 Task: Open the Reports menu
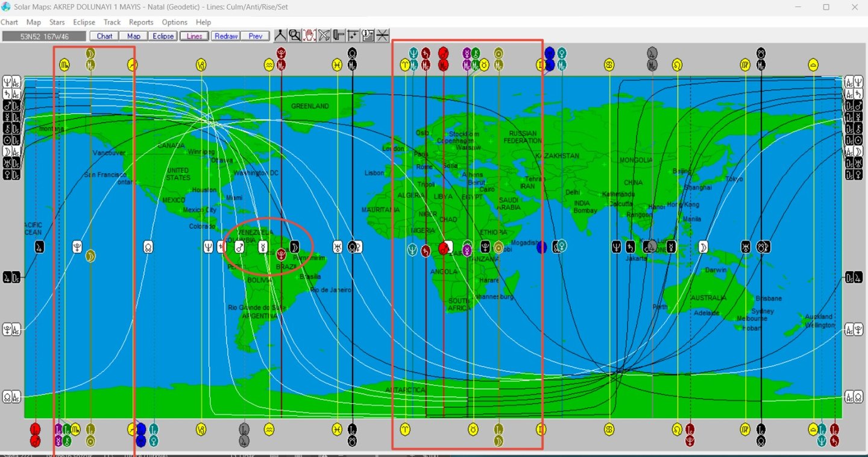[141, 22]
